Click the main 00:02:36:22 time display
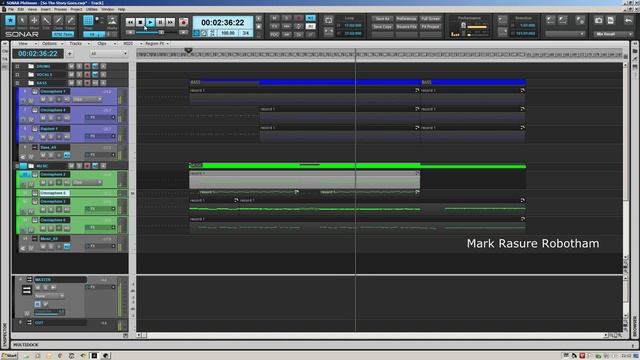The height and width of the screenshot is (360, 640). 222,22
